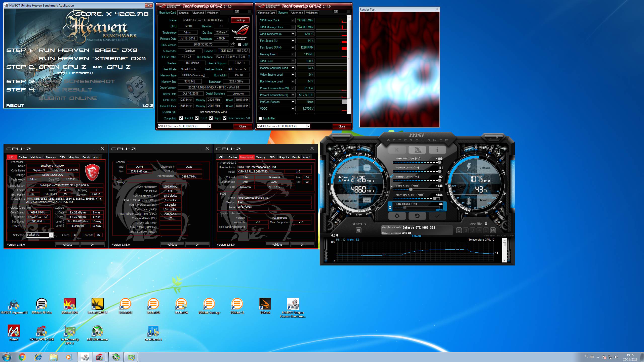The image size is (644, 362).
Task: Toggle fan speed Auto mode in Afterburner
Action: (x=442, y=210)
